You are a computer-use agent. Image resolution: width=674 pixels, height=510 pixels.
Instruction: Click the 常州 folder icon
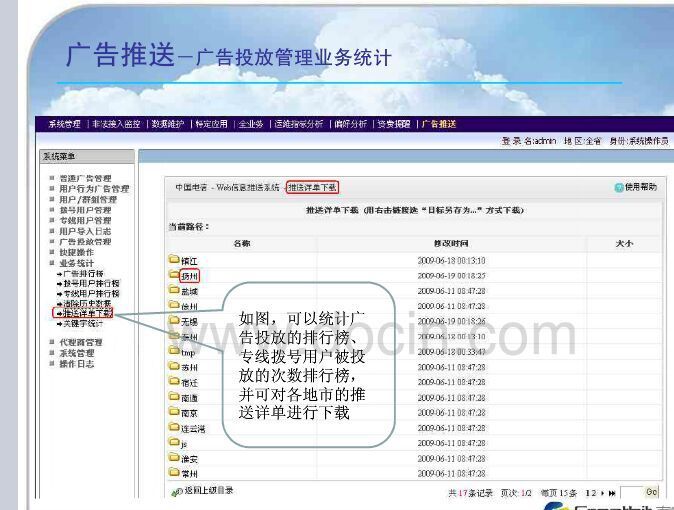pyautogui.click(x=174, y=473)
